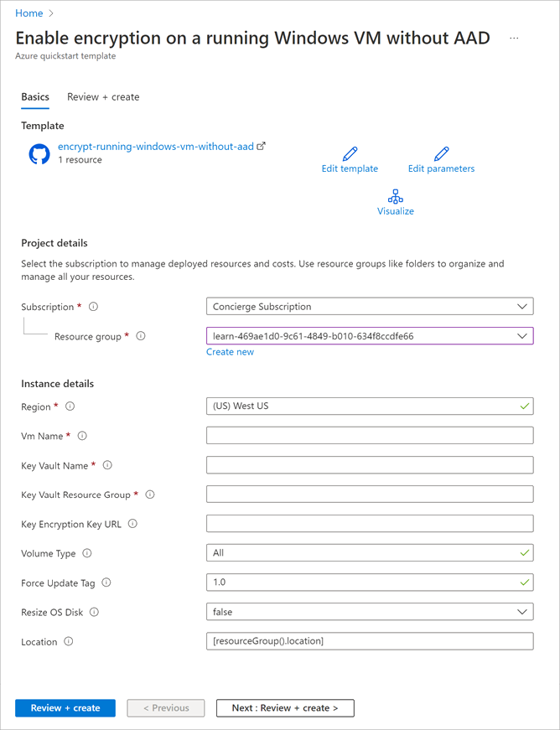Focus the Vm Name input field
The height and width of the screenshot is (730, 560).
click(370, 435)
